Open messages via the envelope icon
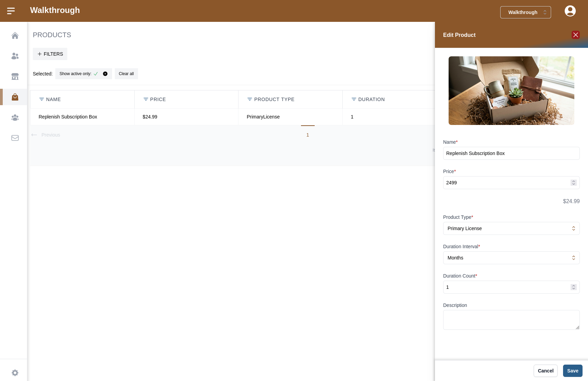Image resolution: width=588 pixels, height=381 pixels. point(15,138)
